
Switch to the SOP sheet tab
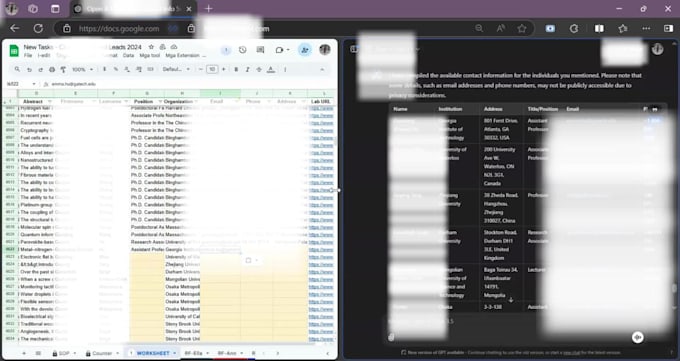pyautogui.click(x=64, y=353)
